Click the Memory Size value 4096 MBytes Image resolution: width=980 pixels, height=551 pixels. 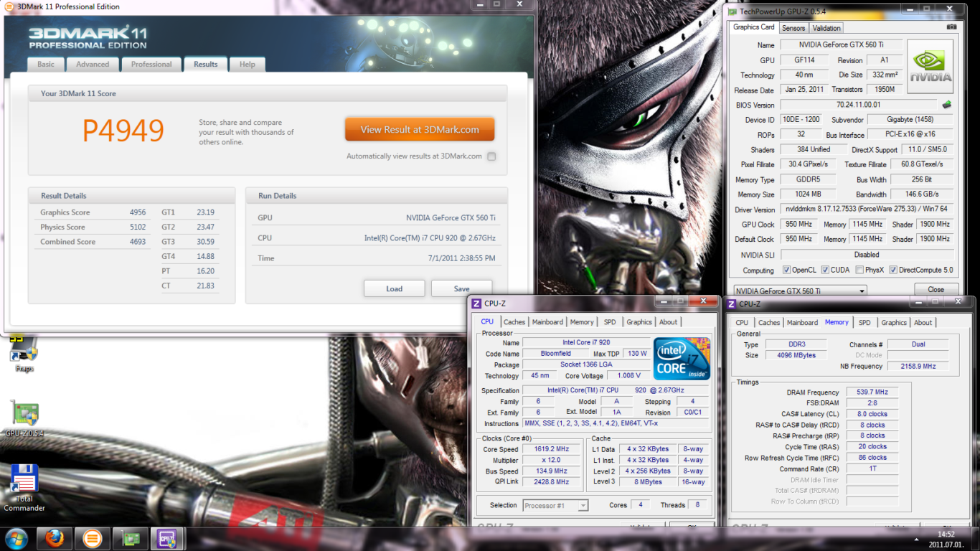[795, 355]
